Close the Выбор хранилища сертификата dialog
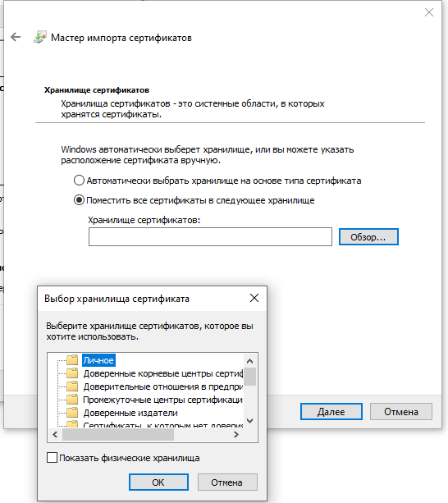Image resolution: width=448 pixels, height=503 pixels. pos(254,298)
